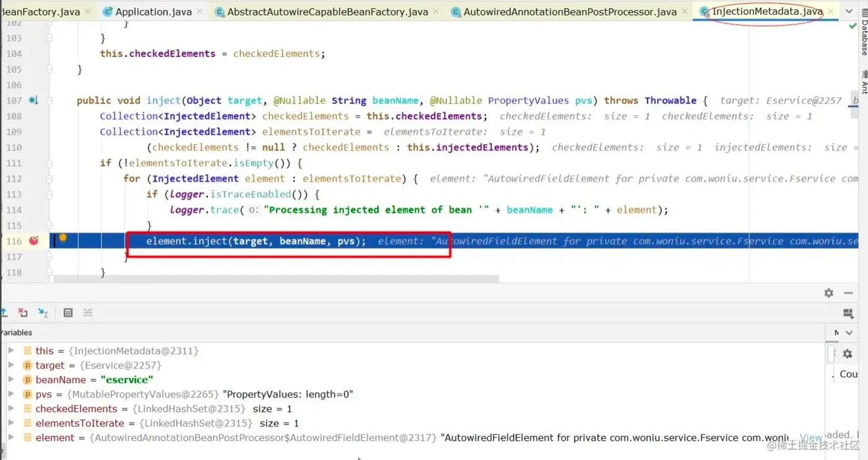
Task: Close the AbstractAutowireCapableBeanFactory.java tab
Action: (x=435, y=11)
